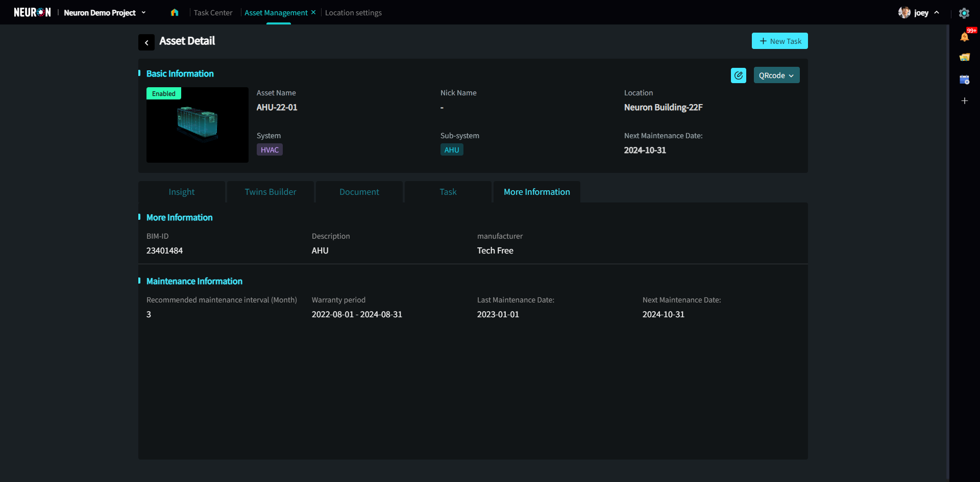The image size is (980, 482).
Task: Click the Maintenance Information heading
Action: pos(194,281)
